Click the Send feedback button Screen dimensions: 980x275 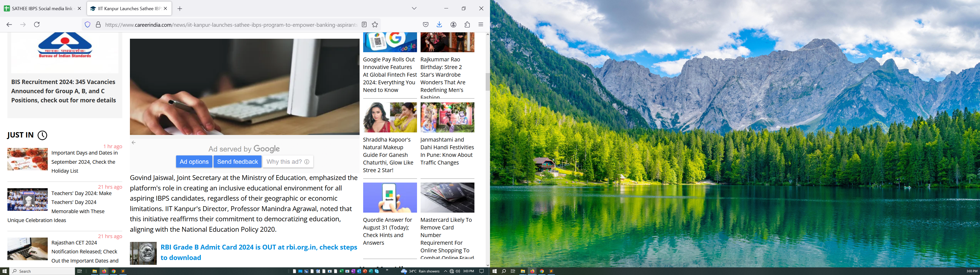click(x=237, y=162)
